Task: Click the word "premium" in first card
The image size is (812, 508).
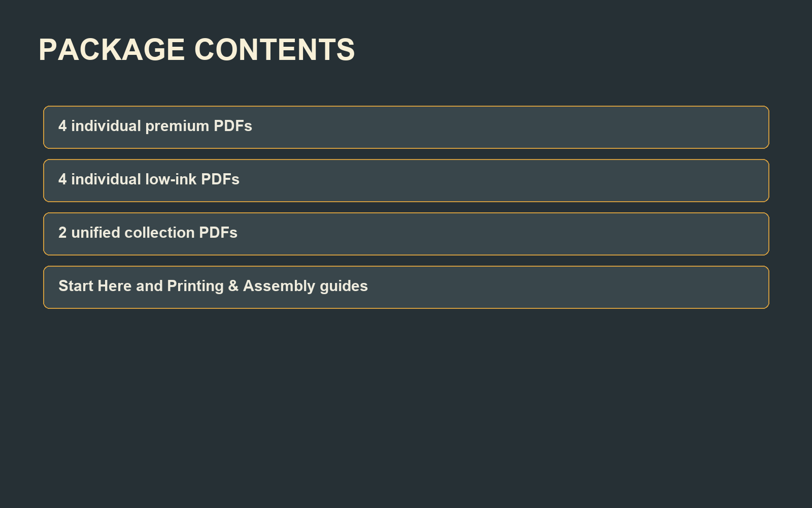Action: coord(177,126)
